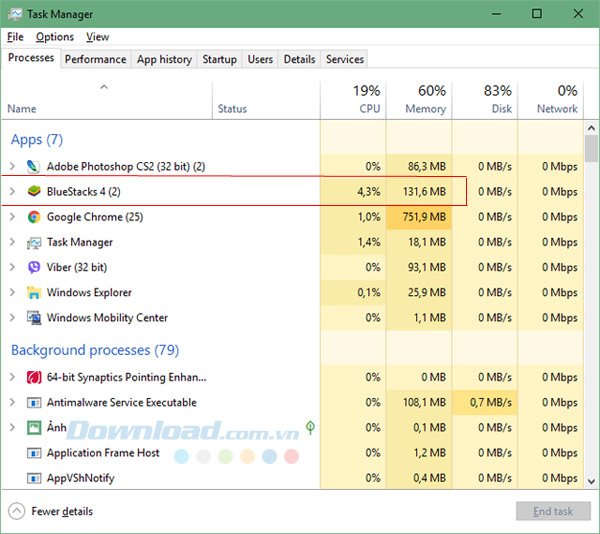Click the Task Manager row icon
This screenshot has height=534, width=600.
point(34,243)
